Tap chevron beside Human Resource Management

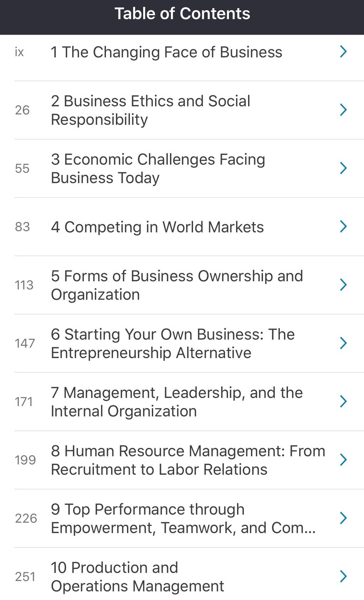pyautogui.click(x=343, y=460)
